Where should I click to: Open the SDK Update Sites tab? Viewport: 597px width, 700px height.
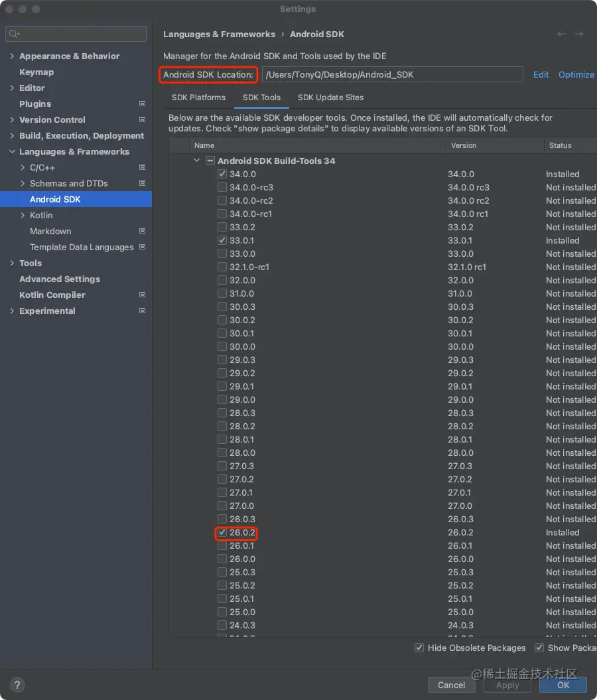[330, 98]
